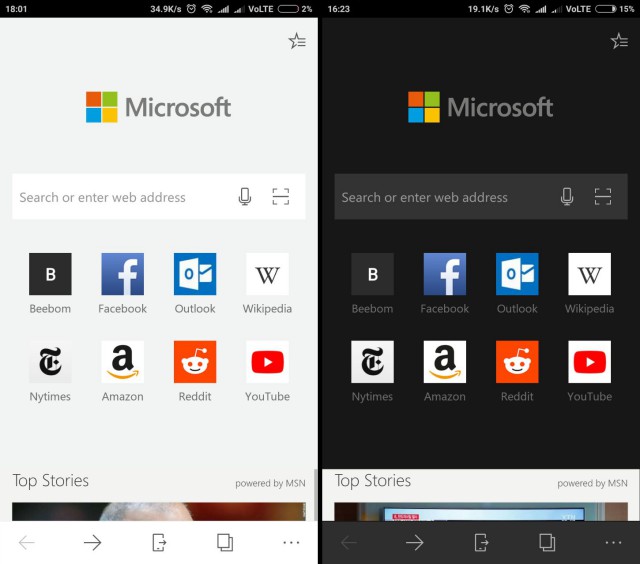Tap microphone voice search in light theme
Viewport: 640px width, 564px height.
244,197
